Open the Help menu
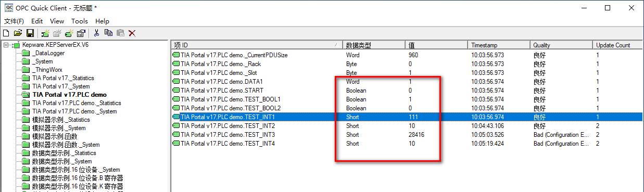Viewport: 644px width, 192px height. 102,21
